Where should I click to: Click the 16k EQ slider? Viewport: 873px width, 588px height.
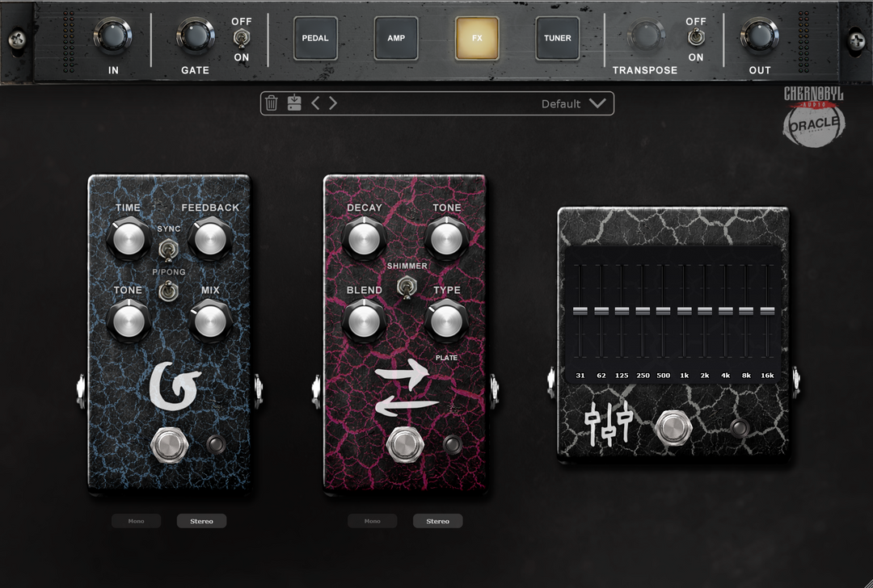click(767, 311)
